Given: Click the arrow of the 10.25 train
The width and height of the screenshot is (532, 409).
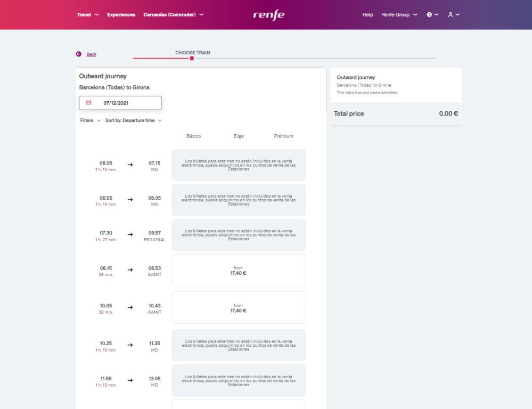Looking at the screenshot, I should pyautogui.click(x=130, y=345).
